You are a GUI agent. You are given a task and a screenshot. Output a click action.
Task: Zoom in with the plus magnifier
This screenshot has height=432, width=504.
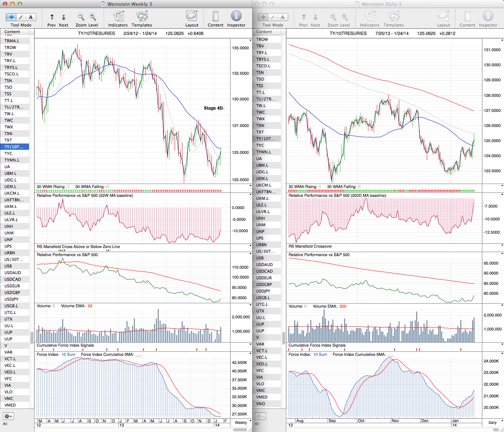[93, 17]
